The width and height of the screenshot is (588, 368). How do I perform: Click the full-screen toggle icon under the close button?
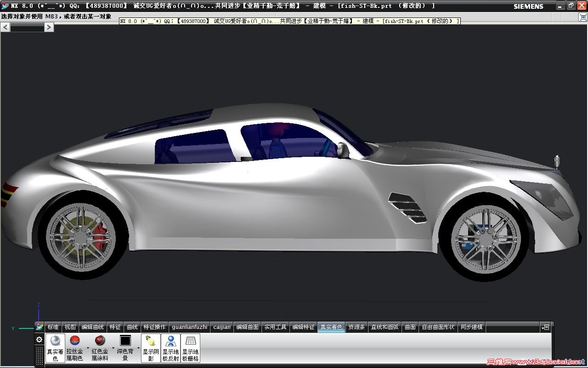(583, 17)
